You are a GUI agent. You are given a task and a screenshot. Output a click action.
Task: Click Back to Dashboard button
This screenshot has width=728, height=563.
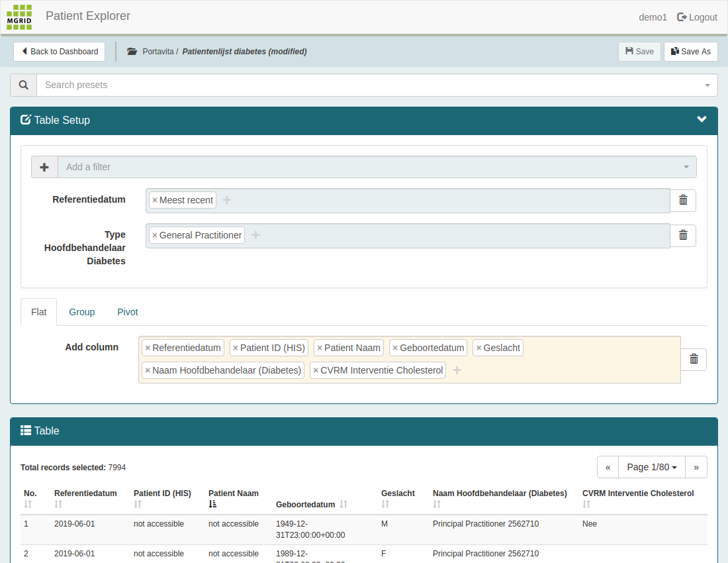click(59, 52)
